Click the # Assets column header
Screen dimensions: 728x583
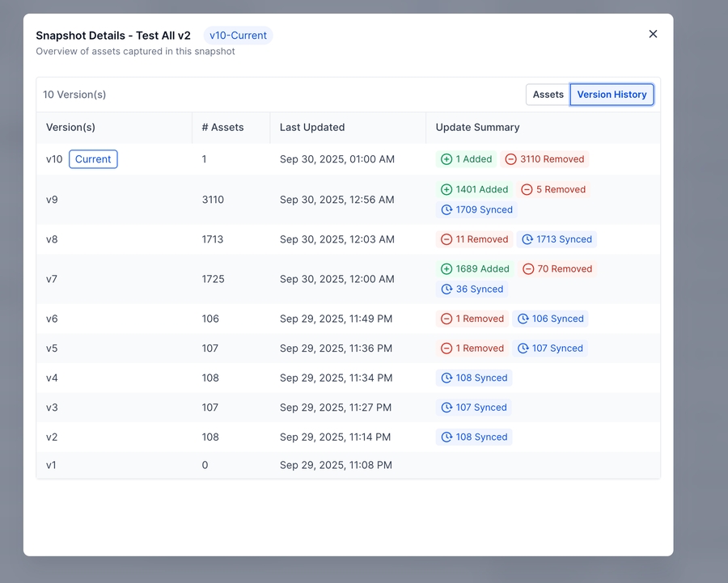[222, 127]
